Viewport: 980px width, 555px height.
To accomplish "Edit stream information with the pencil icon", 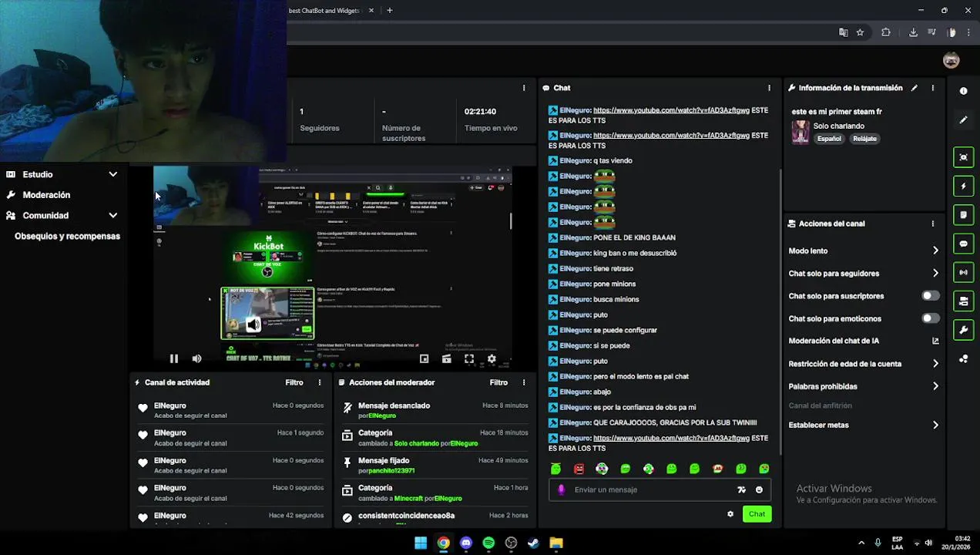I will tap(915, 88).
